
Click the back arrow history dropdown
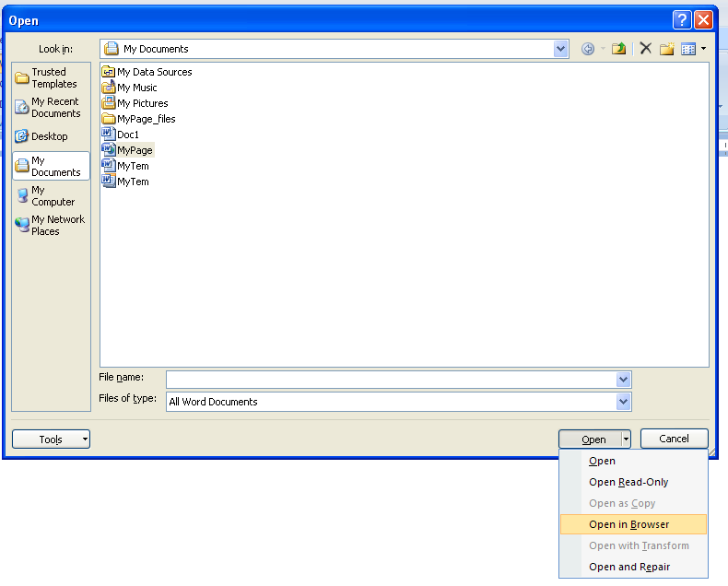coord(603,48)
